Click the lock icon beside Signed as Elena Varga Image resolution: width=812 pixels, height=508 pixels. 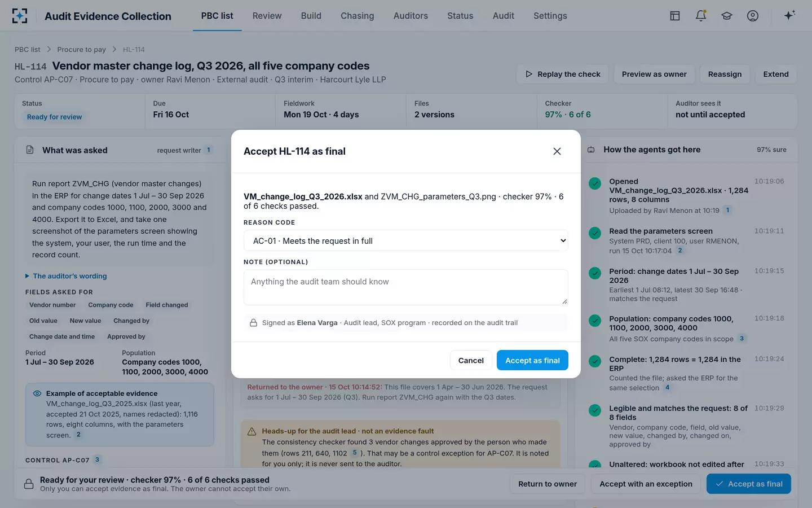pyautogui.click(x=254, y=323)
